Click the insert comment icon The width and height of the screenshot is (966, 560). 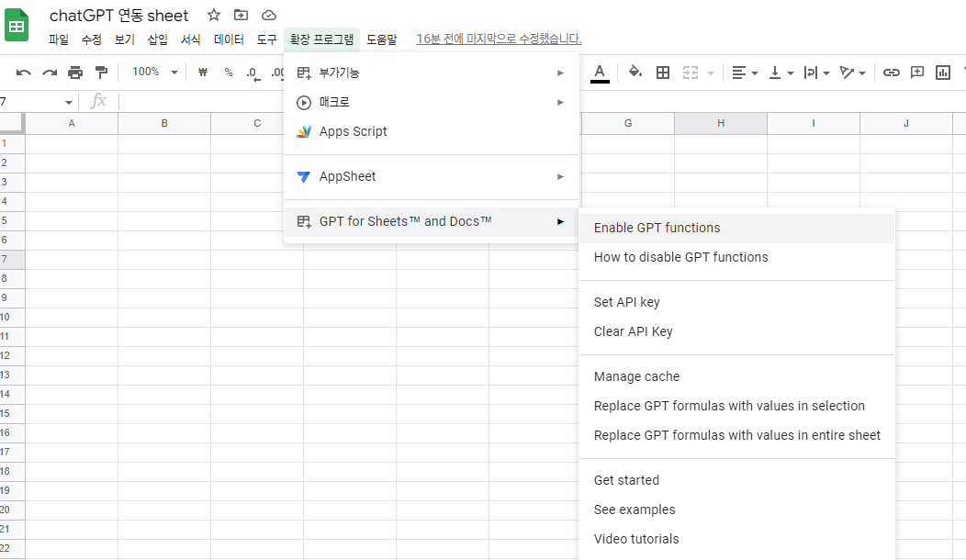pos(916,73)
